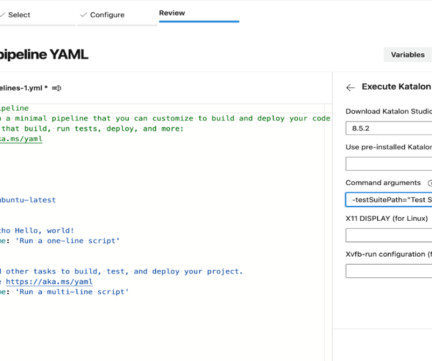Follow the blue https://aka.ms/yaml link

pyautogui.click(x=49, y=282)
